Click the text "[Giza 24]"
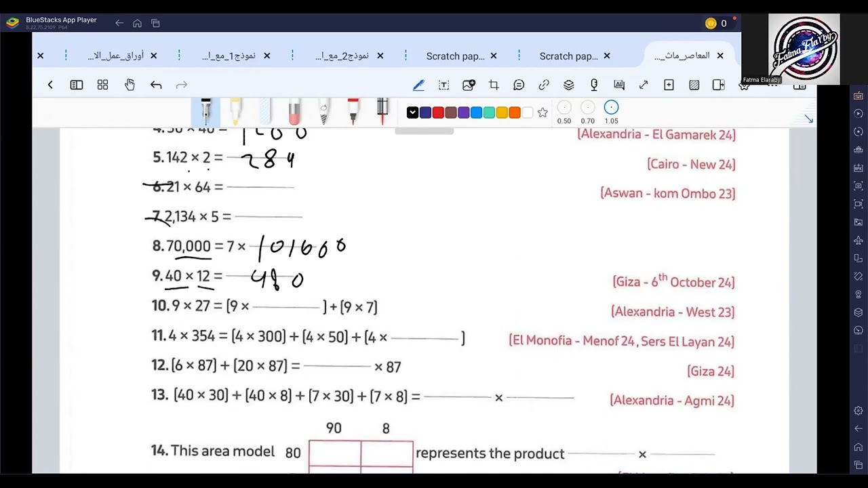The width and height of the screenshot is (868, 488). click(711, 371)
